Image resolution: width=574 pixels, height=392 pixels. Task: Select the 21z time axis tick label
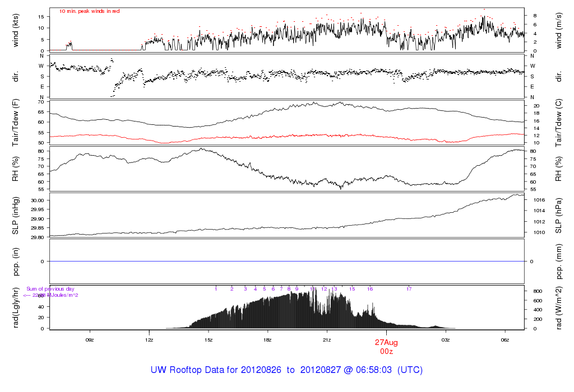(327, 339)
